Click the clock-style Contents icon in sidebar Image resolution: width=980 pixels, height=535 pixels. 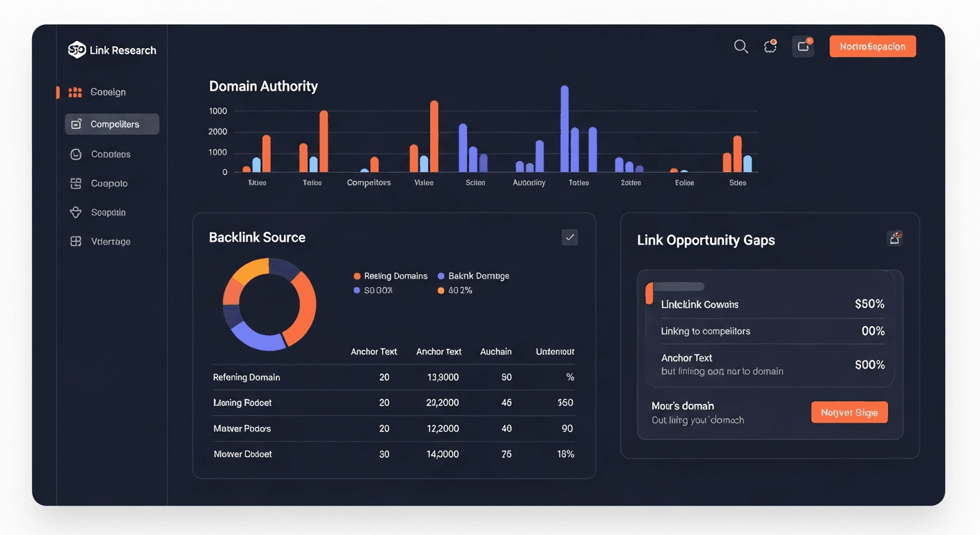click(75, 154)
